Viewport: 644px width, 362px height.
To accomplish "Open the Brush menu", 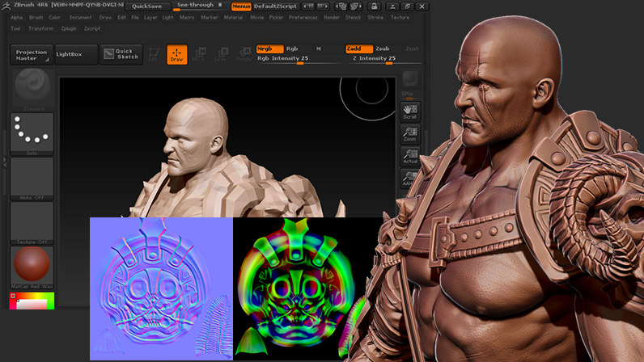I will click(x=36, y=18).
